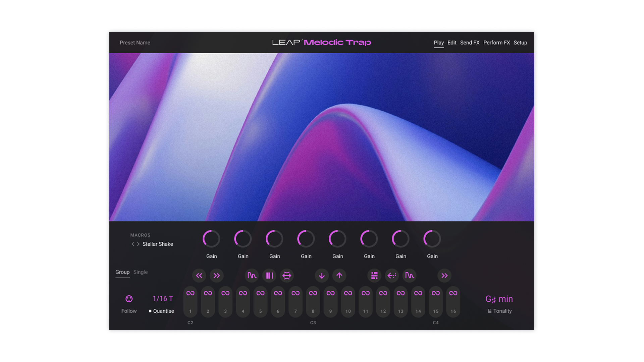Viewport: 644px width, 362px height.
Task: Select the Single mode
Action: tap(140, 272)
